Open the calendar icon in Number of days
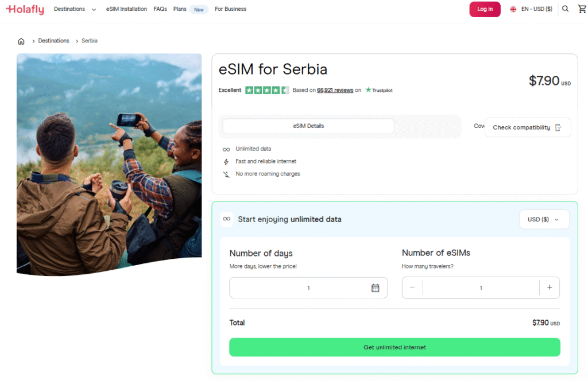588x381 pixels. [x=376, y=287]
